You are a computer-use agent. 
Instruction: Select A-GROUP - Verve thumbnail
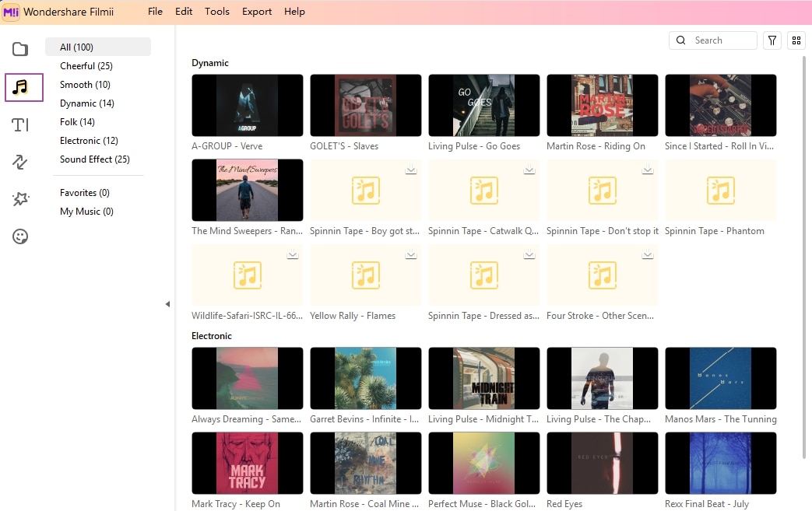click(247, 106)
